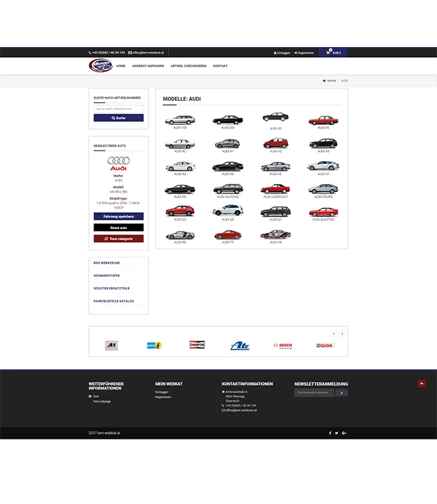Select the AUDI Q7 car
This screenshot has width=437, height=504.
tap(276, 212)
